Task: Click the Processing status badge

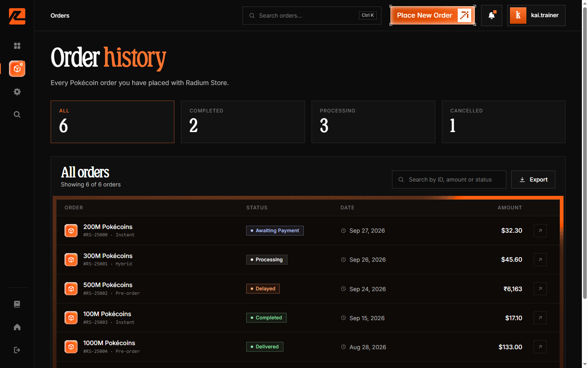Action: pos(267,260)
